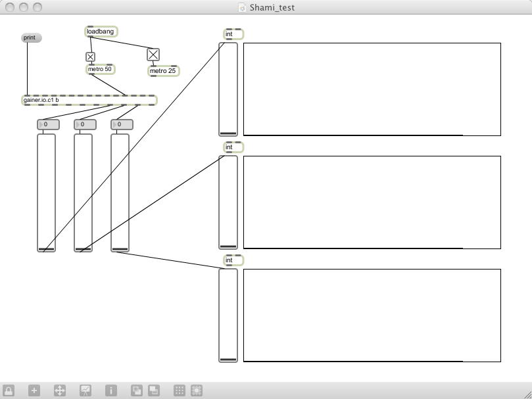
Task: Toggle the large X box above metro 25
Action: click(153, 55)
